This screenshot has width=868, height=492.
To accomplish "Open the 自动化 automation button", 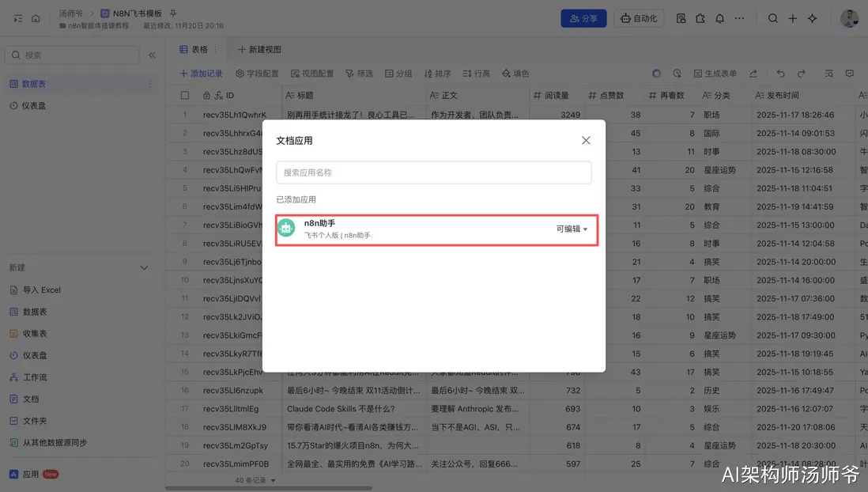I will tap(639, 18).
